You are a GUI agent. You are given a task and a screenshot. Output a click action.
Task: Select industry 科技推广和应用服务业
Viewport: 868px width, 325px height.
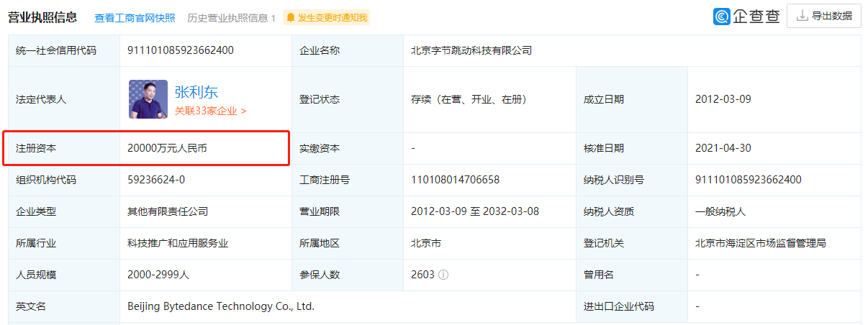[x=177, y=243]
